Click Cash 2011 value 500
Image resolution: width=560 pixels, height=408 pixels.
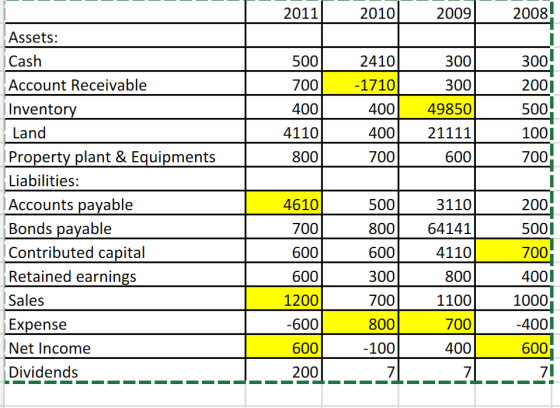284,59
